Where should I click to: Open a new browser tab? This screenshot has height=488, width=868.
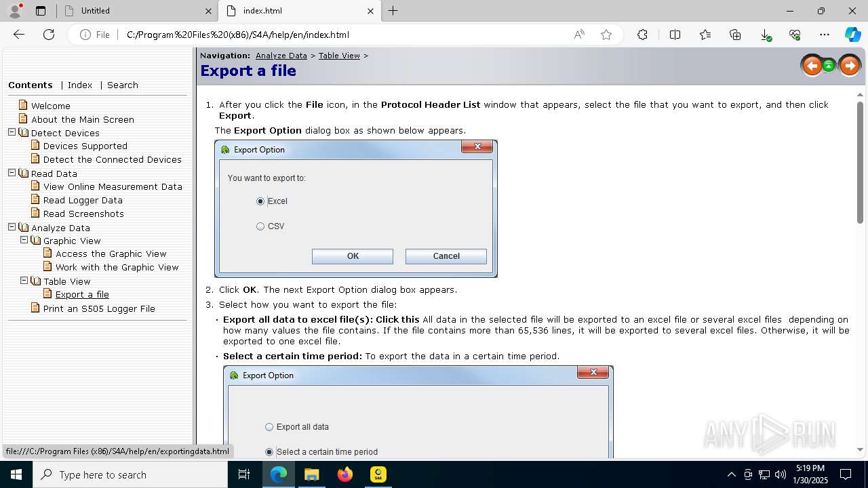pos(393,11)
